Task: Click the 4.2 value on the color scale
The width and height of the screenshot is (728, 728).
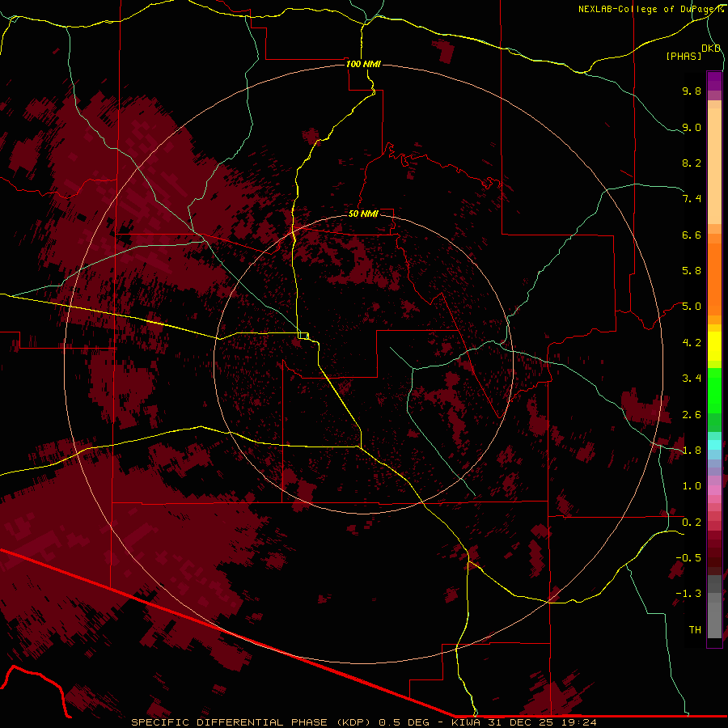Action: click(x=692, y=343)
